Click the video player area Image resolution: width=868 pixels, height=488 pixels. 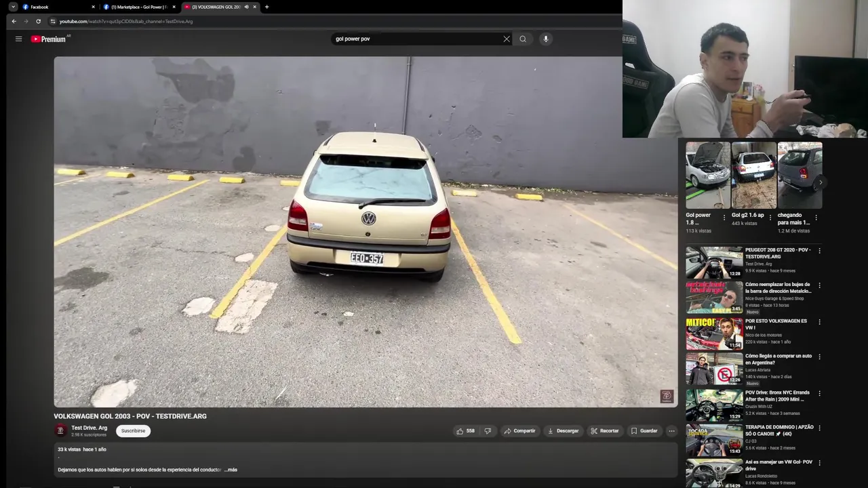coord(366,232)
